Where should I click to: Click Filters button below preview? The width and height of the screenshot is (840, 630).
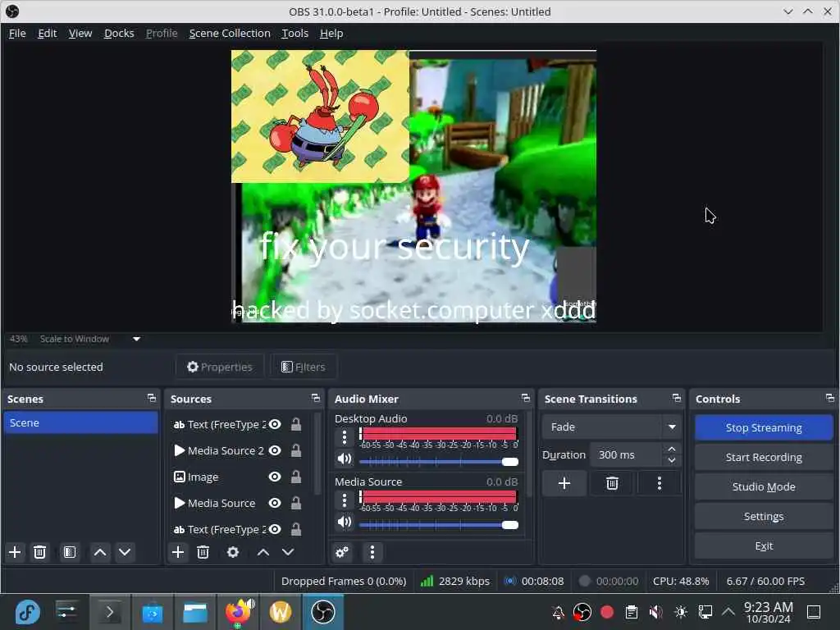click(x=304, y=367)
